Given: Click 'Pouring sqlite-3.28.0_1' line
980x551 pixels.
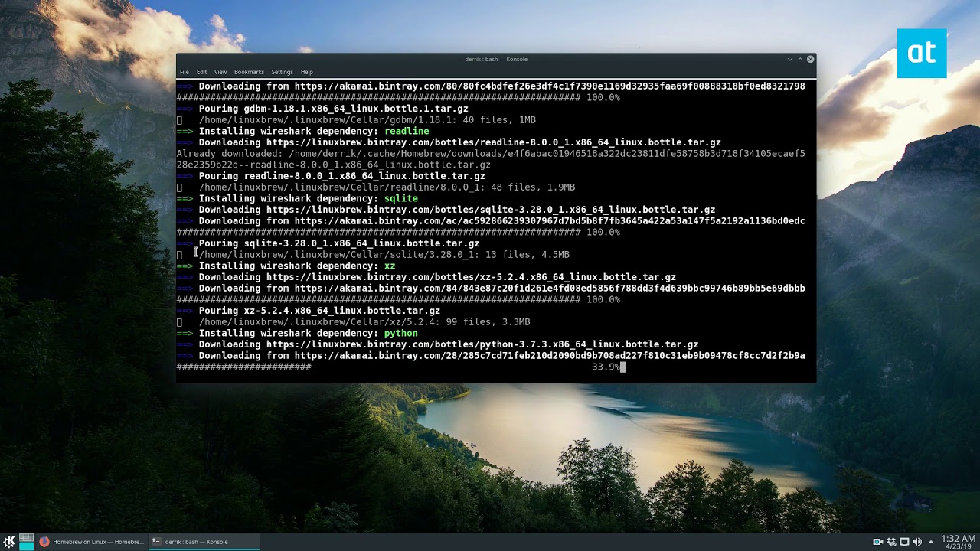Looking at the screenshot, I should pyautogui.click(x=339, y=243).
